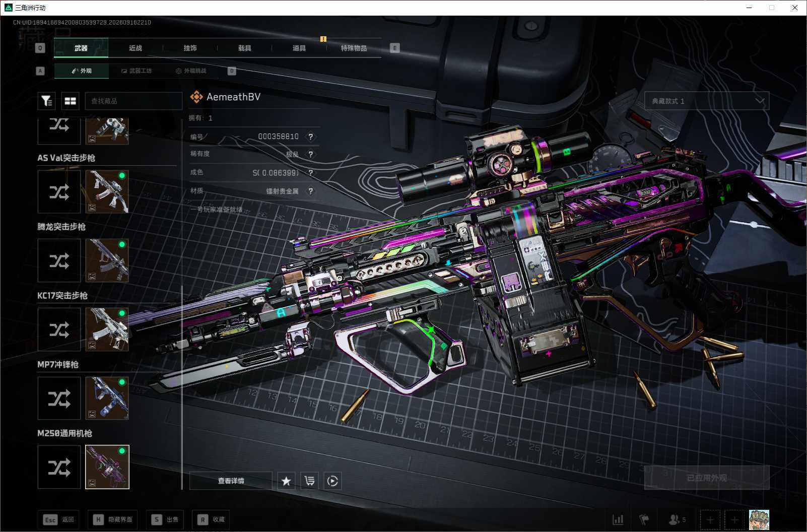This screenshot has height=532, width=807.
Task: Click the serial number 000358810
Action: point(278,137)
